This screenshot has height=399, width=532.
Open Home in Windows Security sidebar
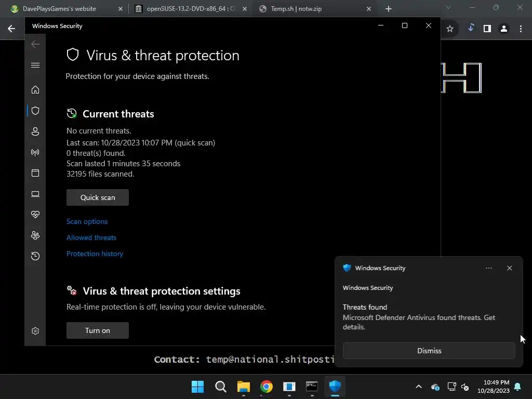(x=35, y=89)
